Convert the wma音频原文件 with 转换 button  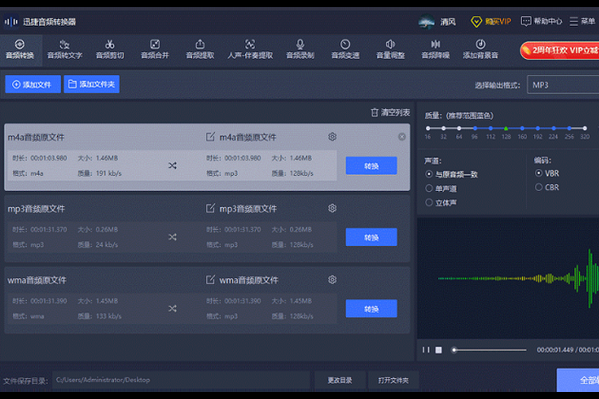(x=371, y=309)
